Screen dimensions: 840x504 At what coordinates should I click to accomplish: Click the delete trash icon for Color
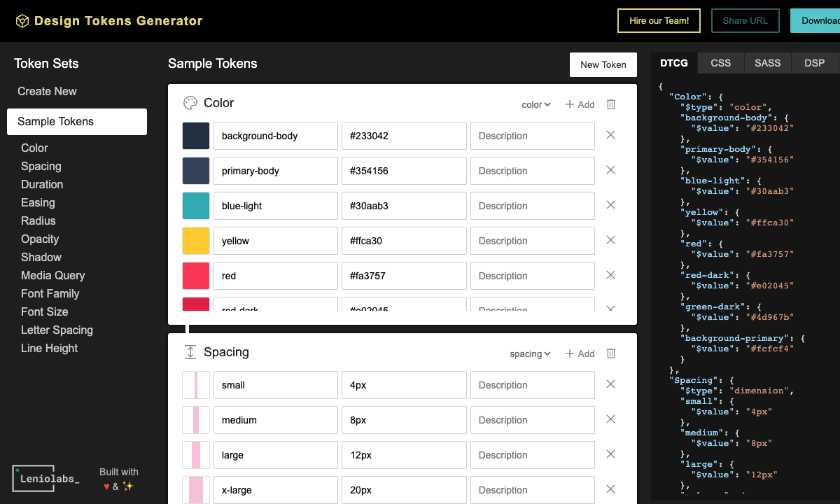point(610,104)
